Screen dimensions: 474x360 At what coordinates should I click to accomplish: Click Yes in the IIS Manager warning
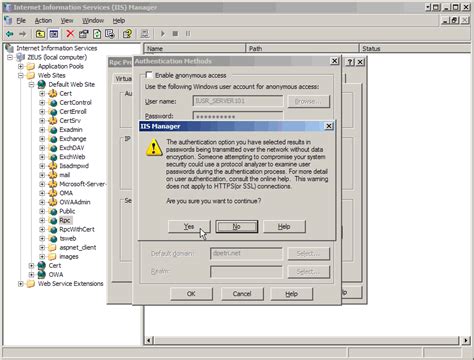coord(189,227)
